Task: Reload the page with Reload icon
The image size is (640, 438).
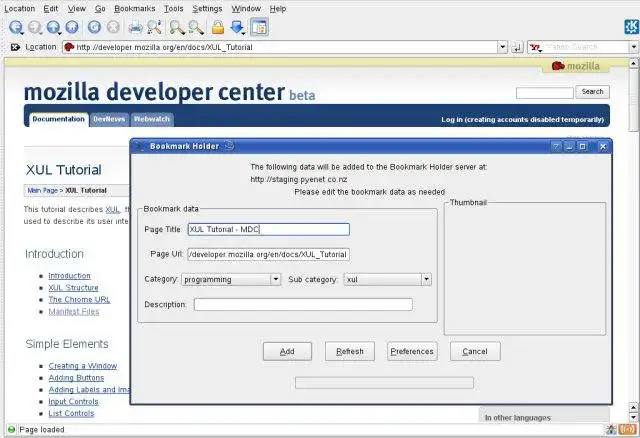Action: pos(94,27)
